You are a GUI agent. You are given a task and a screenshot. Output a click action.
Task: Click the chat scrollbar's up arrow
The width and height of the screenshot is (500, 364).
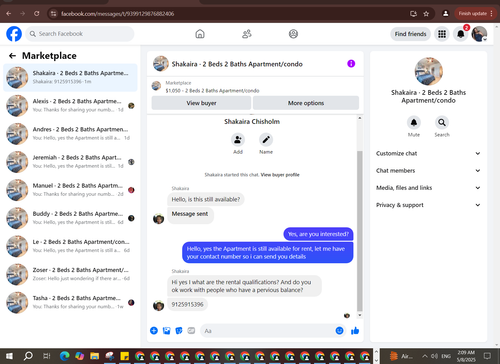[360, 118]
